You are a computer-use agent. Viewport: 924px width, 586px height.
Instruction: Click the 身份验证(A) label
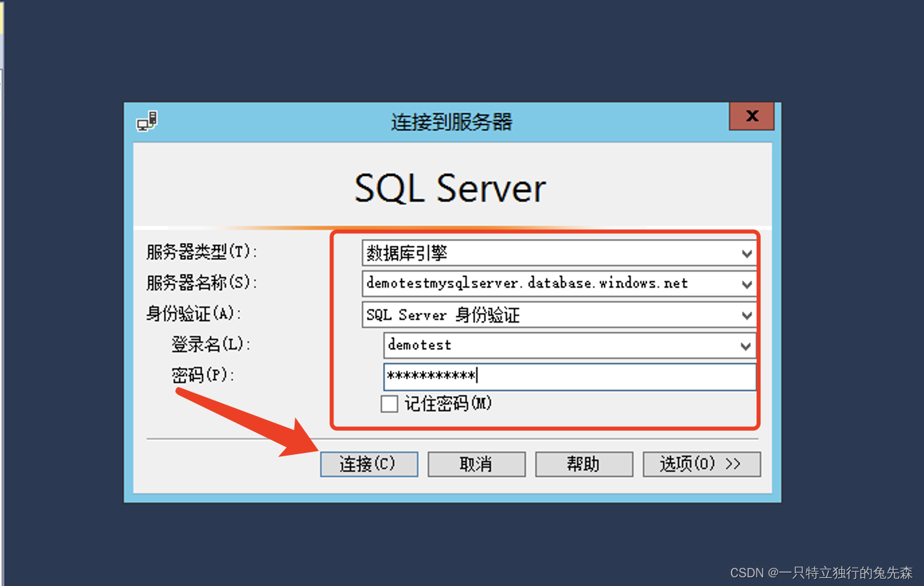(x=194, y=314)
